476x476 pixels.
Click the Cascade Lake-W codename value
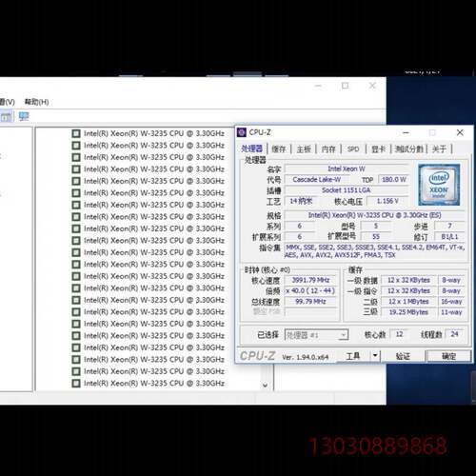(x=316, y=179)
